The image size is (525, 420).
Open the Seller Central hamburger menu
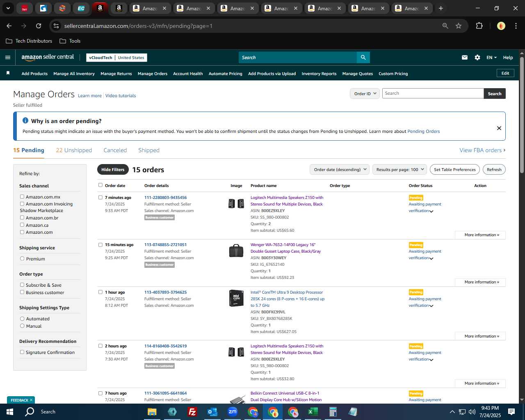[7, 57]
